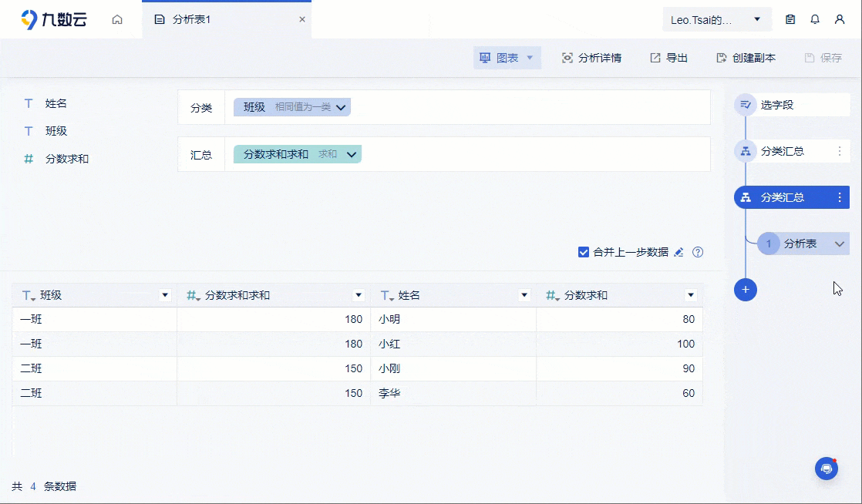Open the chat bubble at bottom right

click(x=827, y=468)
